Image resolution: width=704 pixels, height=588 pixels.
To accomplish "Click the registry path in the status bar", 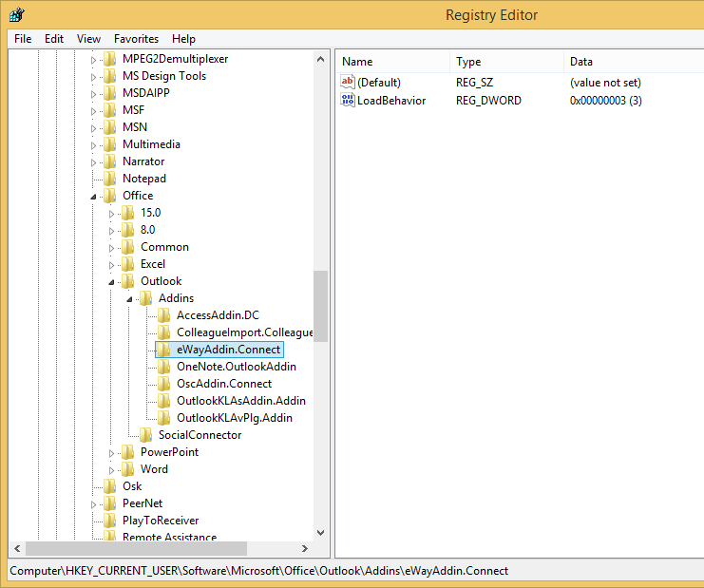I will click(x=259, y=571).
